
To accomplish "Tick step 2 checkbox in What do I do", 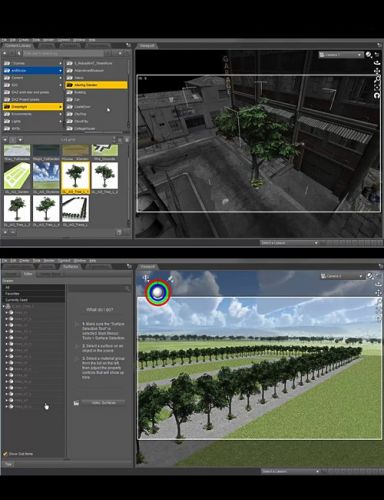I will coord(76,347).
